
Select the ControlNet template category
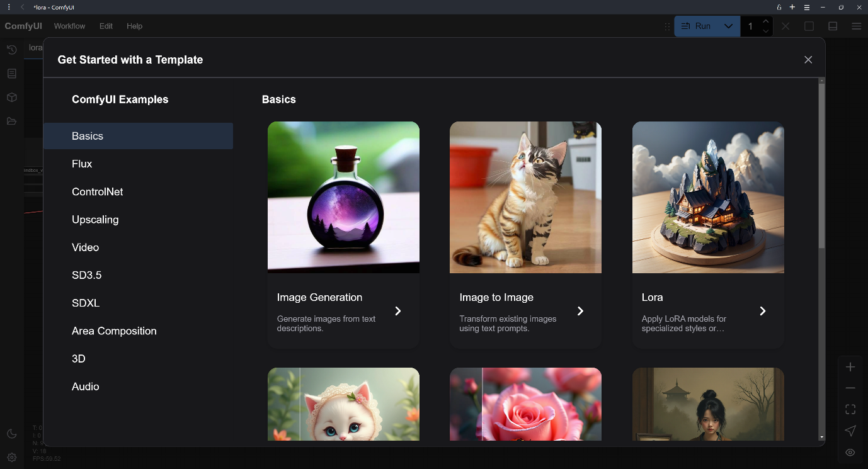(98, 192)
